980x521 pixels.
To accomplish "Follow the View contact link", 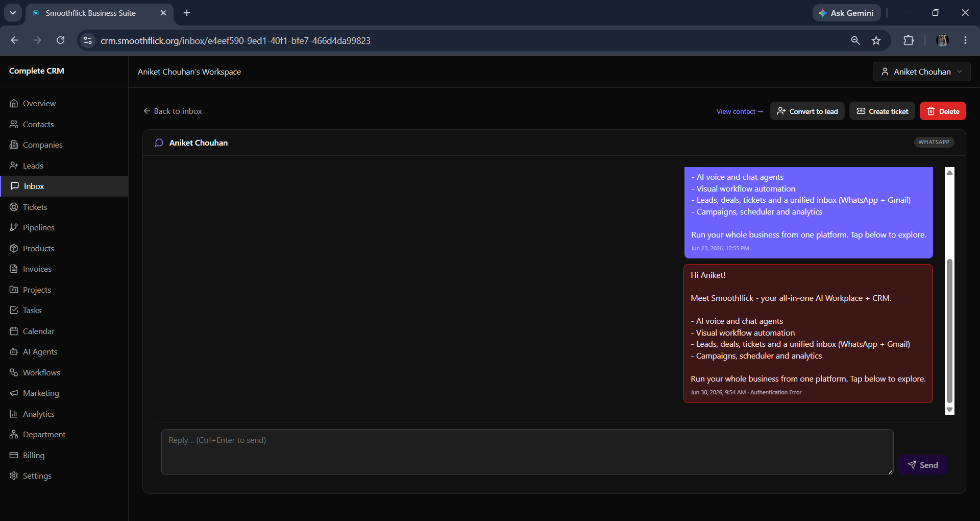I will [x=740, y=111].
